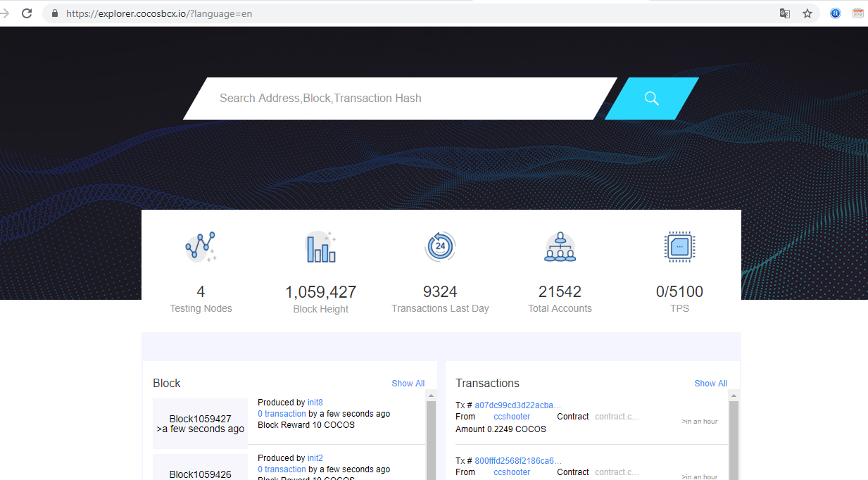Open ccshooter account in first transaction
Viewport: 868px width, 480px height.
[x=512, y=417]
